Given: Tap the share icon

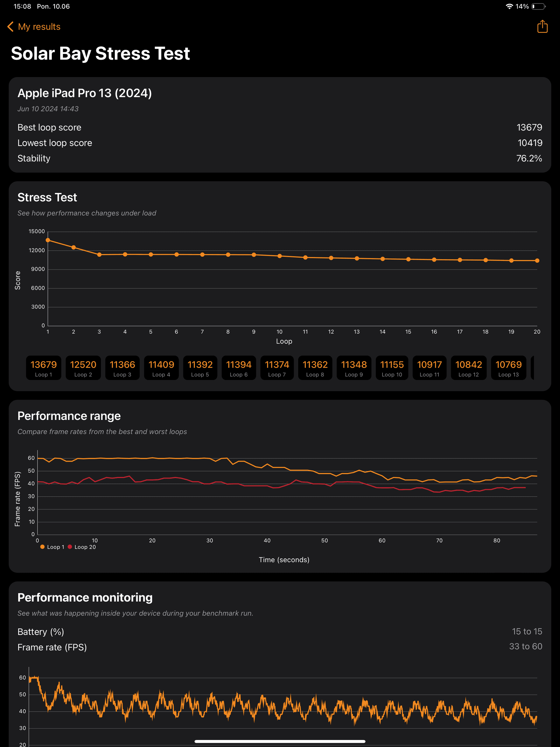Looking at the screenshot, I should coord(542,26).
